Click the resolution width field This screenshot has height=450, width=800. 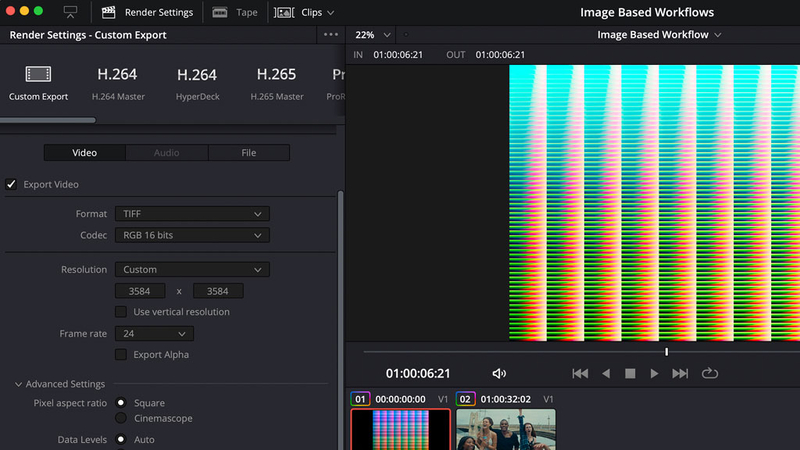pyautogui.click(x=140, y=291)
